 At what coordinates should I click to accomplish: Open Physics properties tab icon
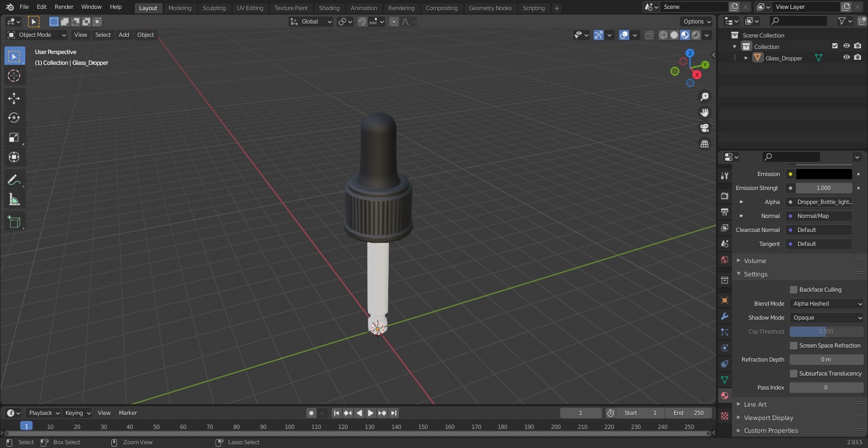point(724,348)
